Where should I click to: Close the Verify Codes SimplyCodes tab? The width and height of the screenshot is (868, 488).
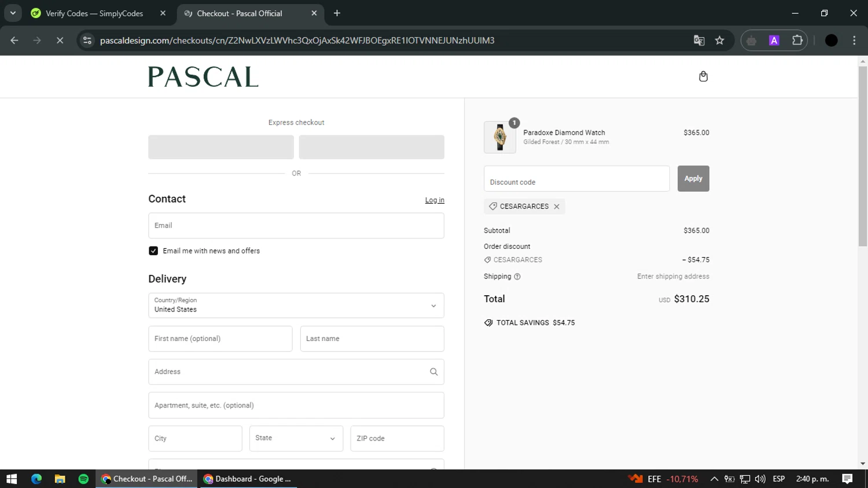[x=163, y=13]
